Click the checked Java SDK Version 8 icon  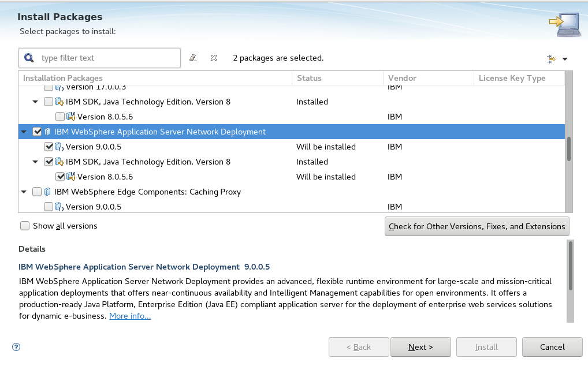[x=59, y=162]
